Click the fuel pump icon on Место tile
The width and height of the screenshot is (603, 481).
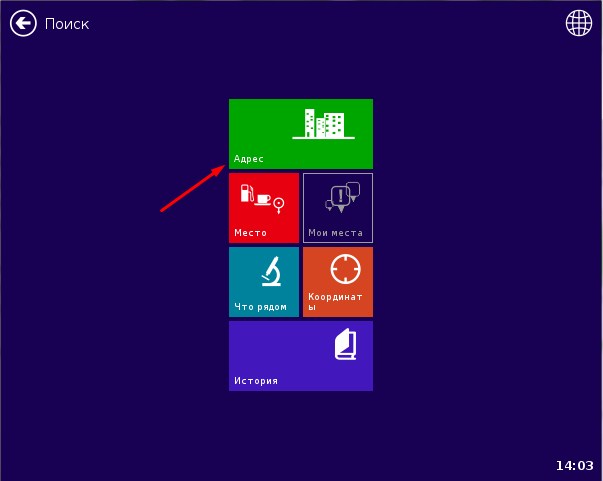pos(247,194)
